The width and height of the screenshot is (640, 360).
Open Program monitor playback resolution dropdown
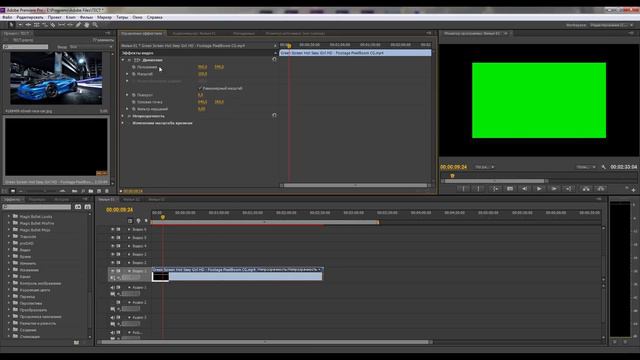click(x=586, y=167)
